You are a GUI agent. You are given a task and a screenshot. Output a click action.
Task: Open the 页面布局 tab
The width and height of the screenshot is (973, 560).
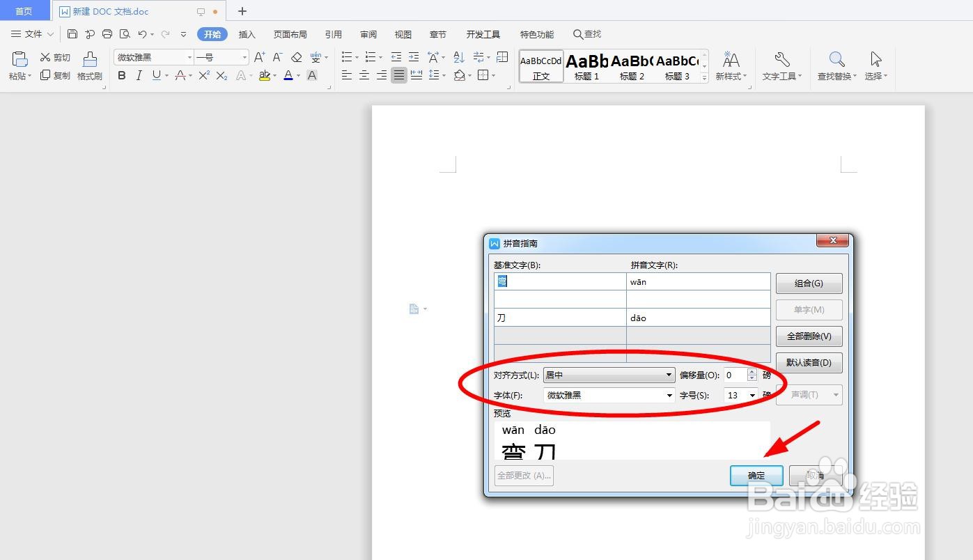tap(290, 33)
